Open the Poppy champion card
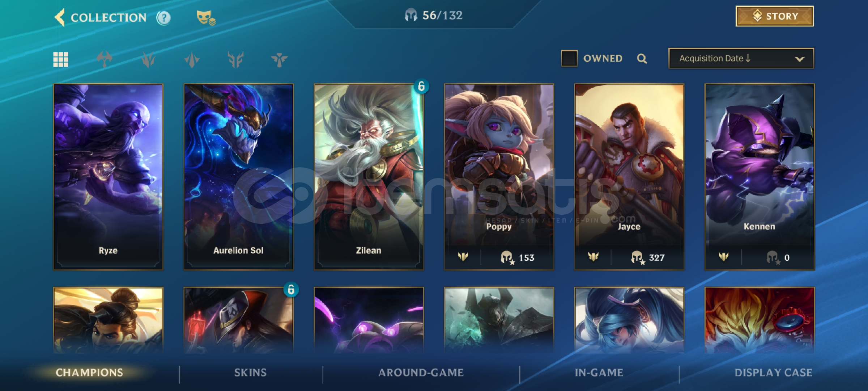The height and width of the screenshot is (391, 868). click(x=499, y=177)
